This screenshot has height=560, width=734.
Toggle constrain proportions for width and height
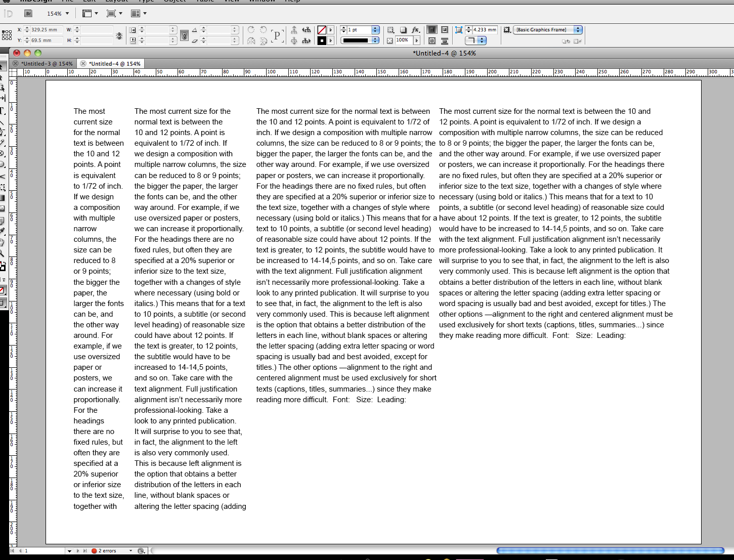click(119, 35)
